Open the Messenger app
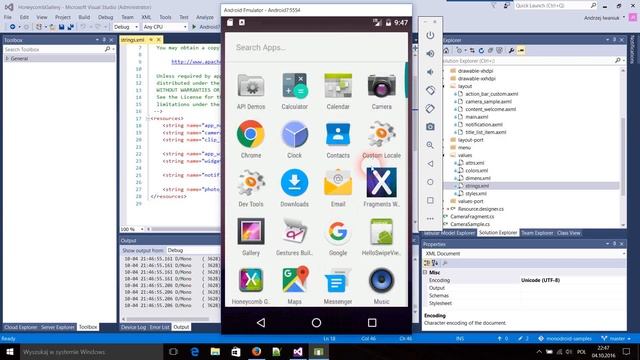 point(338,285)
